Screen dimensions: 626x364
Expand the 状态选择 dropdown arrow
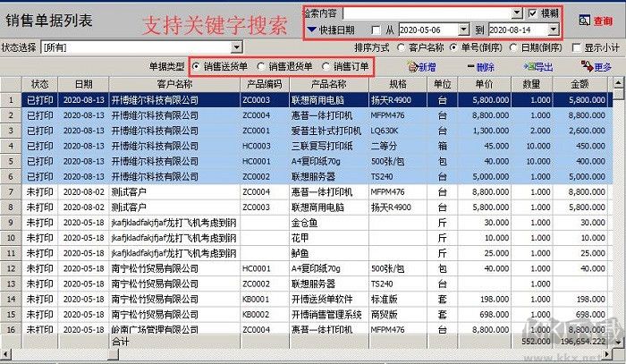(237, 47)
